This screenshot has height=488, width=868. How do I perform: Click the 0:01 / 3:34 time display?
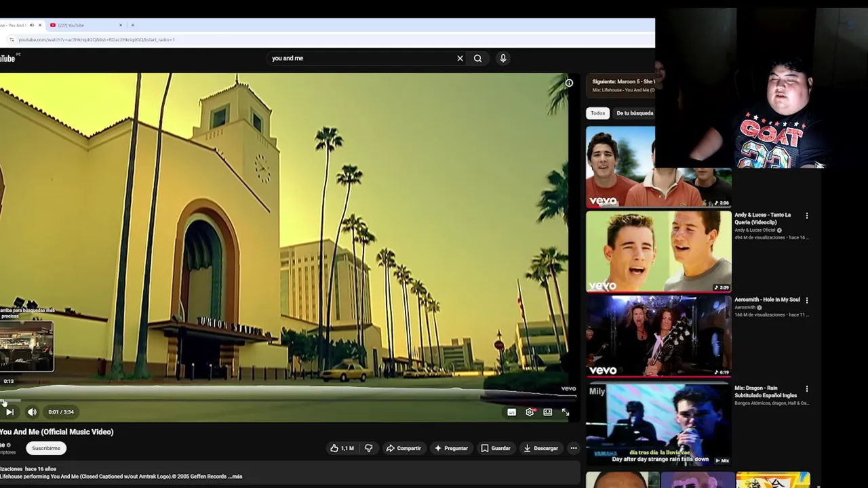pos(61,412)
